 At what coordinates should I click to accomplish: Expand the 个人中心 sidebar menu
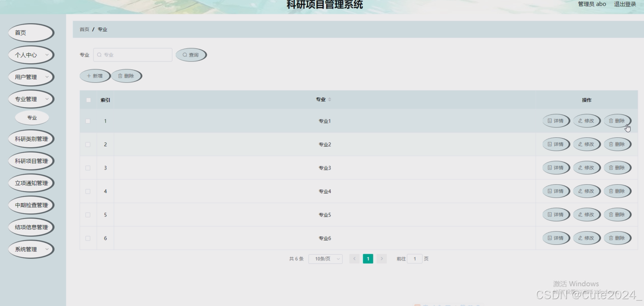click(x=30, y=55)
